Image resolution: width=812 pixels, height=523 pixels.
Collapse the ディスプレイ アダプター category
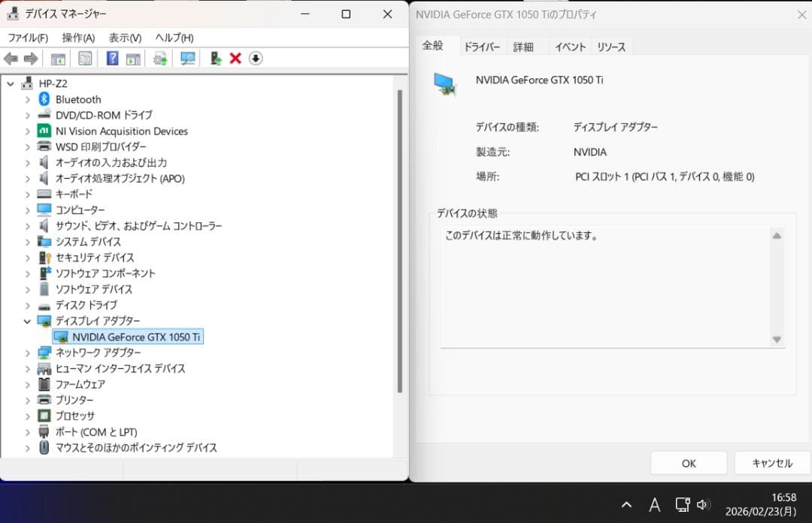(28, 321)
